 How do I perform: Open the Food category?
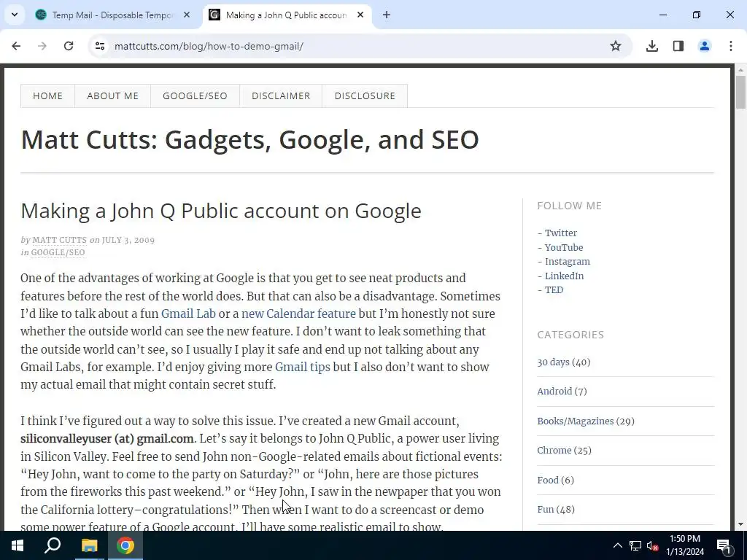pos(548,480)
